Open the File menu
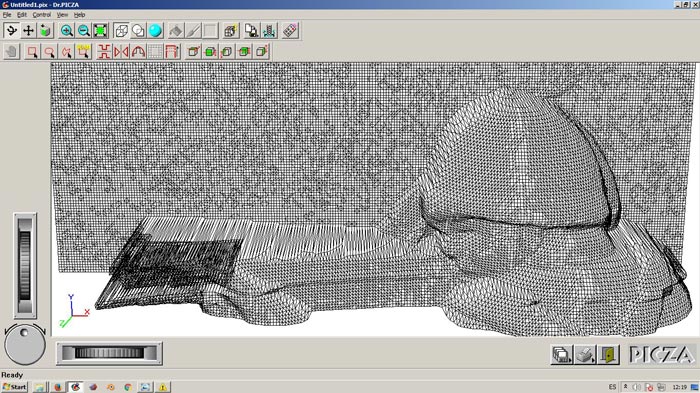 7,15
